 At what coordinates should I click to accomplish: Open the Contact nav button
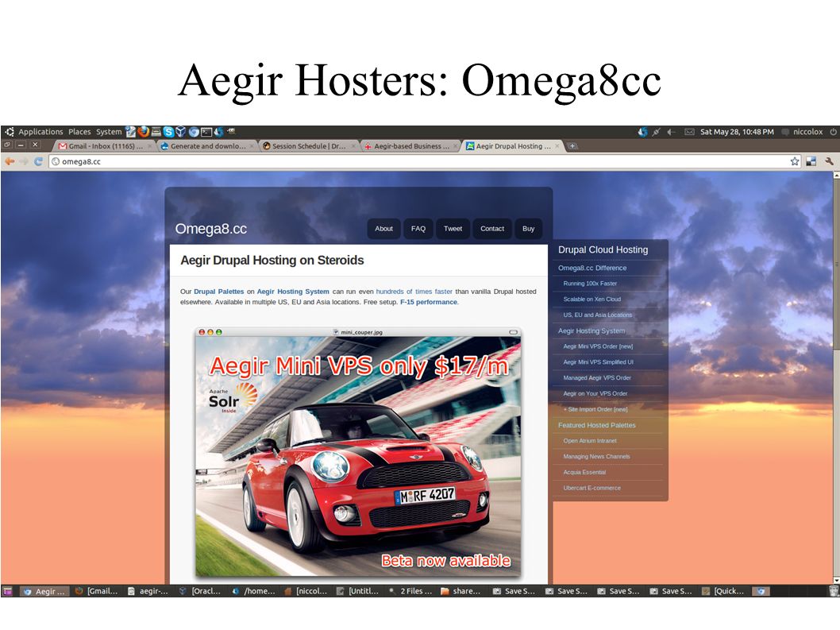coord(491,229)
